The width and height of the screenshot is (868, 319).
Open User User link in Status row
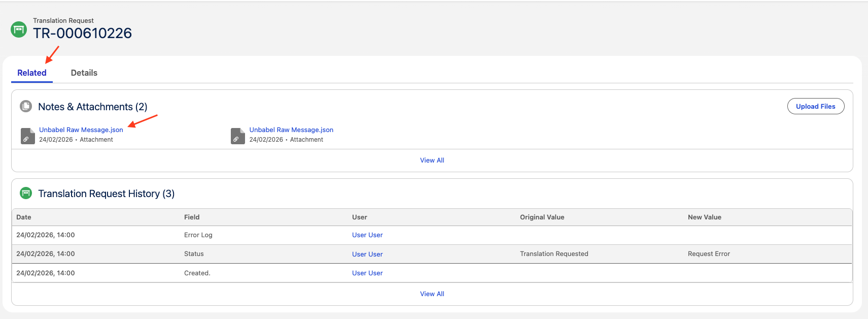[367, 254]
